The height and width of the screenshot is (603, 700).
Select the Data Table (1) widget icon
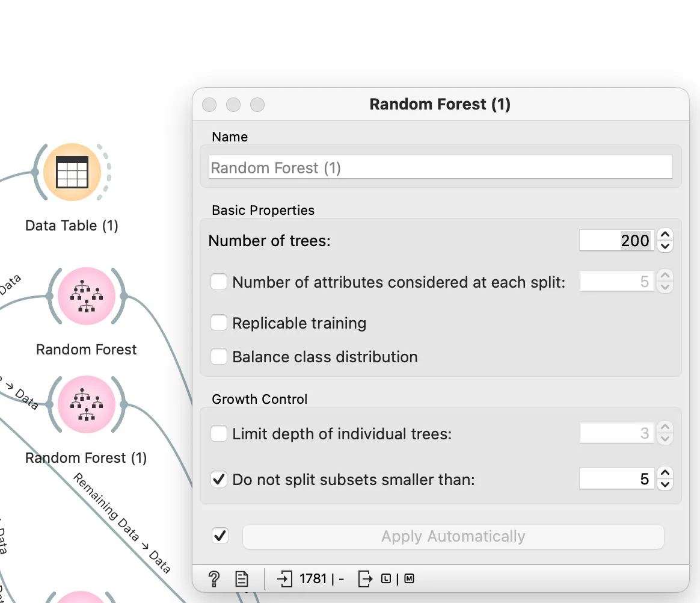[x=72, y=172]
